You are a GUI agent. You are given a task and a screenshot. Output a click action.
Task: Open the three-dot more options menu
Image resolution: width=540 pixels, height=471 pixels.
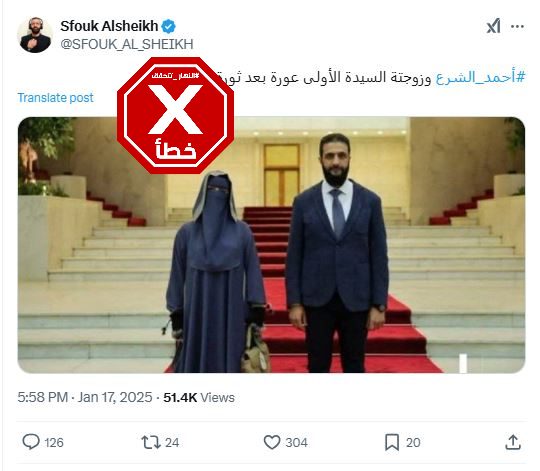click(517, 27)
